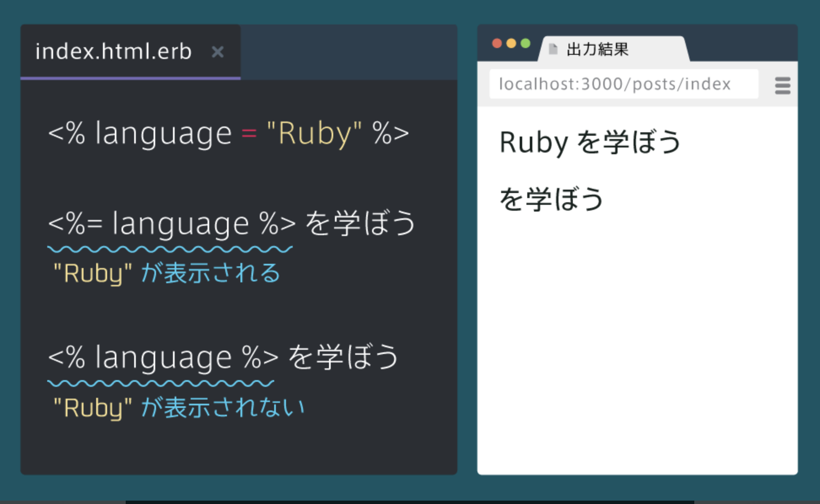Screen dimensions: 820x504
Task: Close the index.html.erb tab
Action: coord(218,52)
